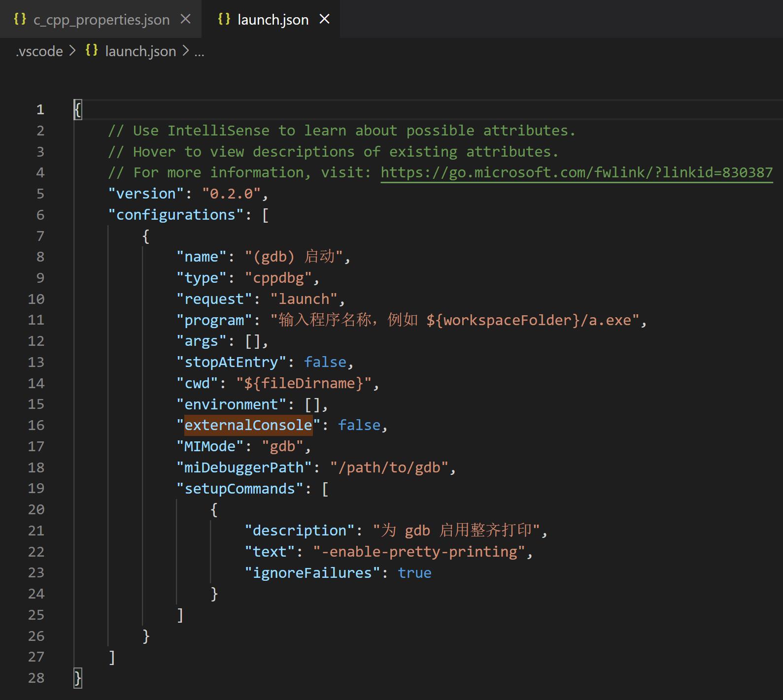Image resolution: width=783 pixels, height=700 pixels.
Task: Click the closing bracket on line 27
Action: pyautogui.click(x=112, y=657)
